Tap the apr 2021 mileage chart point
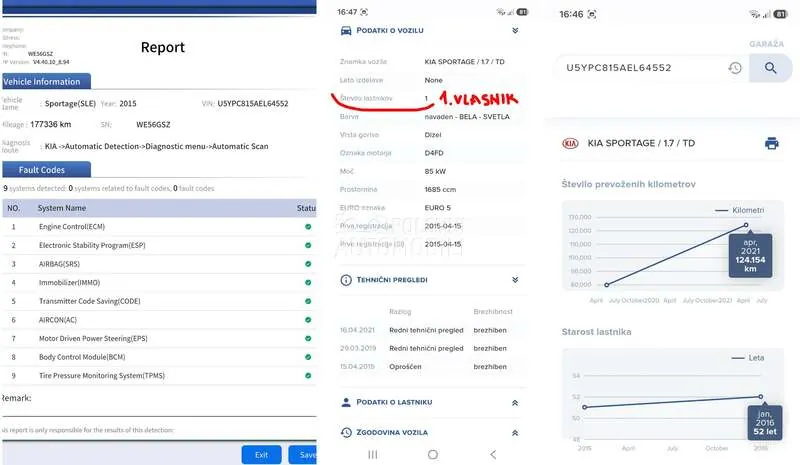 point(746,225)
